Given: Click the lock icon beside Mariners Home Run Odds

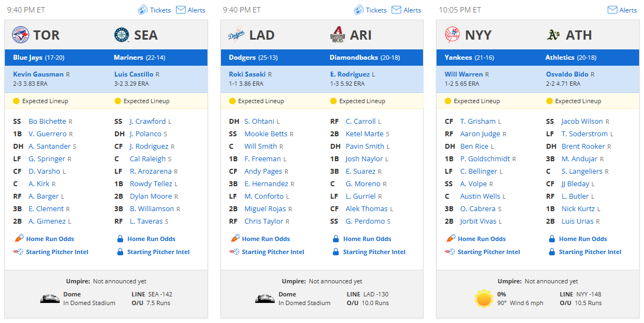Looking at the screenshot, I should (x=121, y=239).
